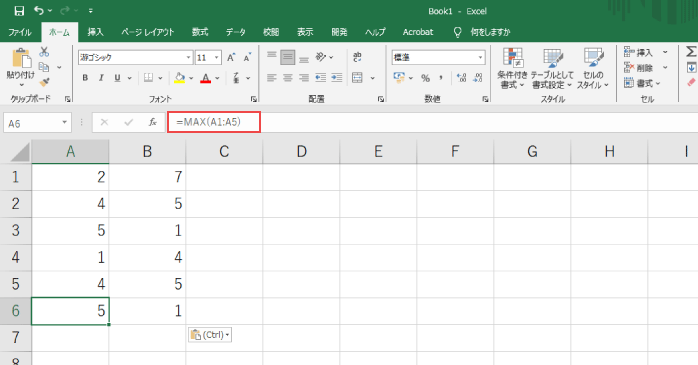Switch to the 挿入 ribbon tab
The width and height of the screenshot is (698, 365).
(95, 32)
